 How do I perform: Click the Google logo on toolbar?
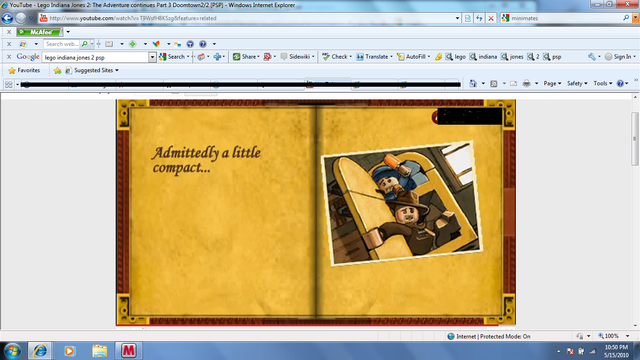pos(28,57)
